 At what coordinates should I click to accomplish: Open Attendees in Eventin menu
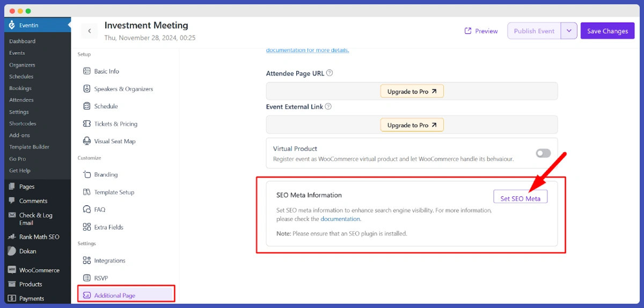[x=21, y=100]
